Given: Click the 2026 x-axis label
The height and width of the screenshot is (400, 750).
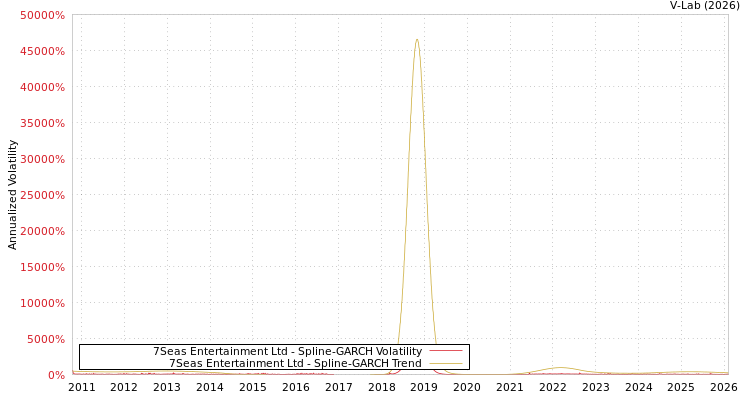Looking at the screenshot, I should tap(725, 387).
